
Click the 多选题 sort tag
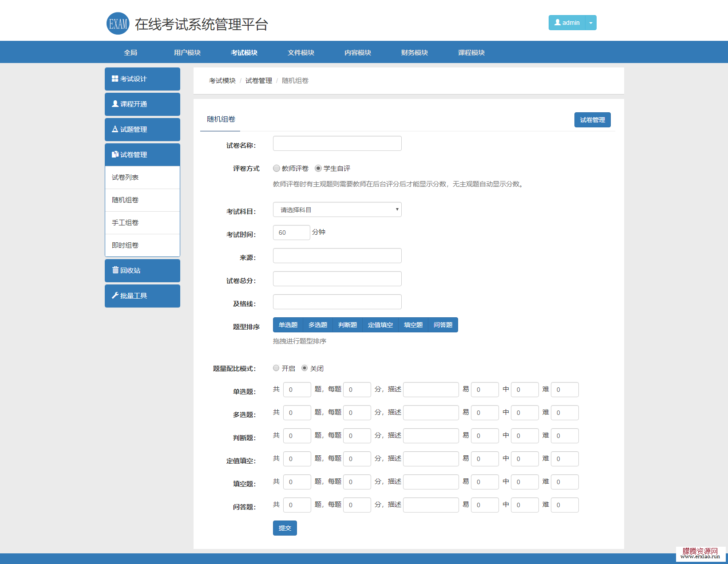[x=318, y=325]
